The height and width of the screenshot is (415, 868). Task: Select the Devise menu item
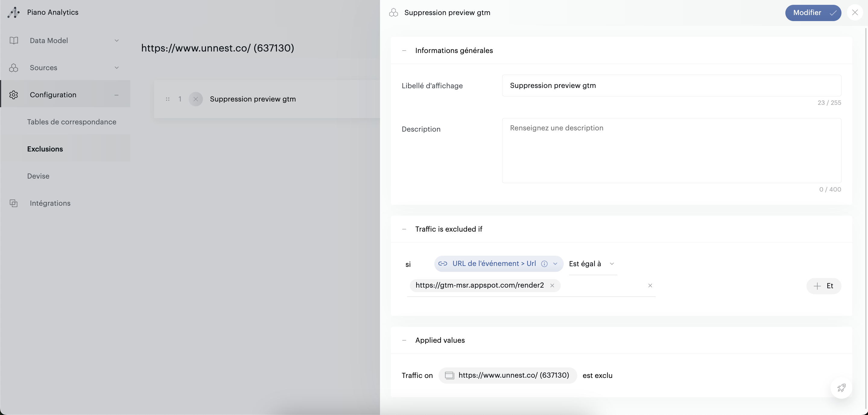click(x=38, y=176)
